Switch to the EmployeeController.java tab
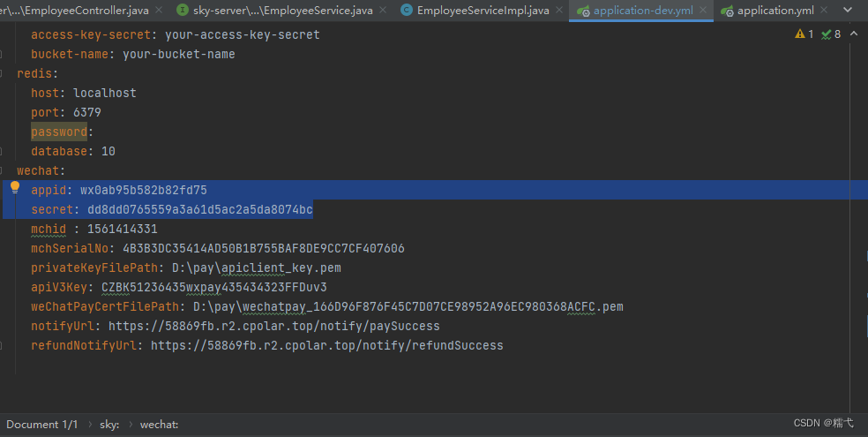The image size is (868, 437). tap(74, 10)
